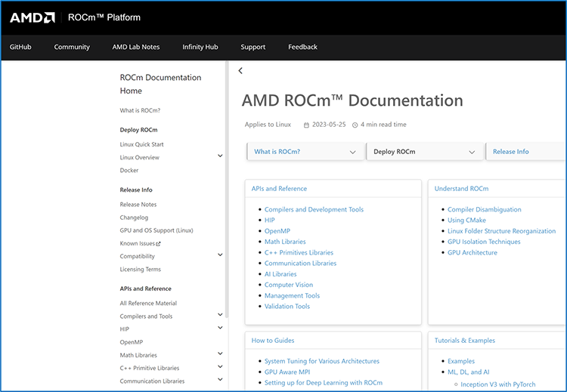This screenshot has height=392, width=567.
Task: Open Using CMake link
Action: (x=466, y=220)
